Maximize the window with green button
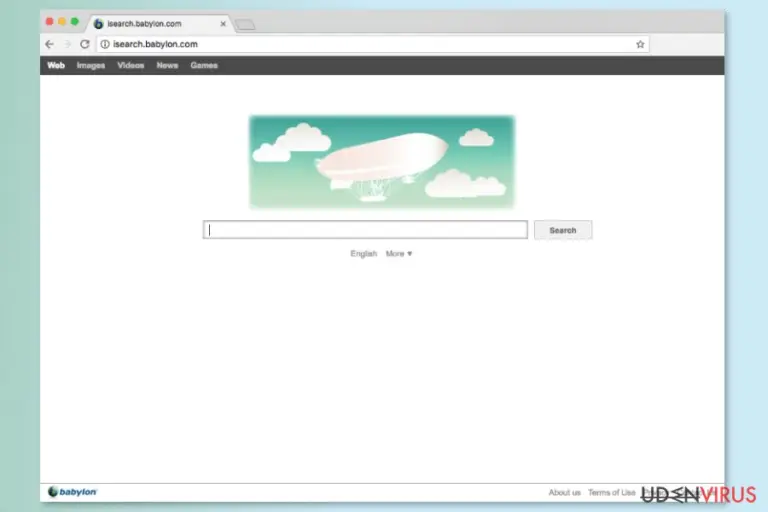The image size is (768, 512). (74, 22)
